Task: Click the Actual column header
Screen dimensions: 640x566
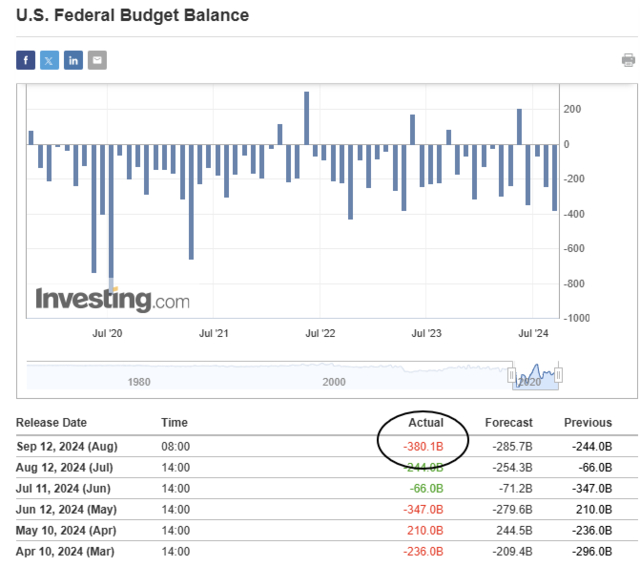Action: (x=426, y=423)
